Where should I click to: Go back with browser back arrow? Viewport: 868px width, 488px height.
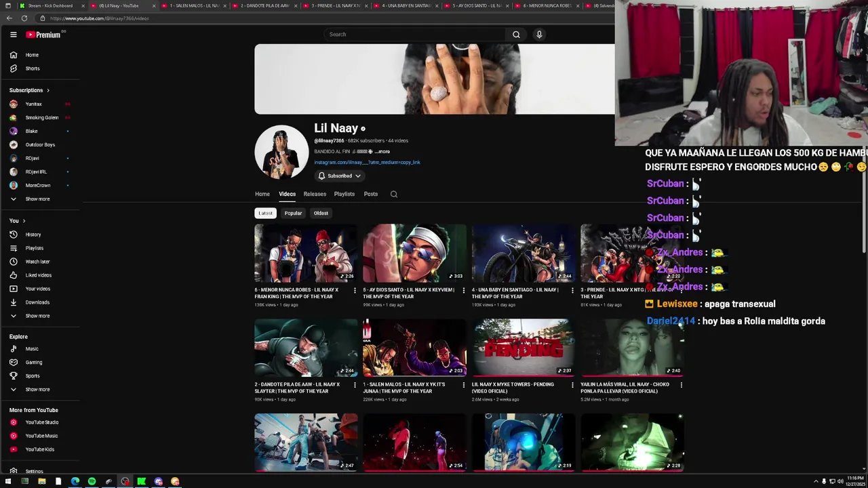point(9,18)
